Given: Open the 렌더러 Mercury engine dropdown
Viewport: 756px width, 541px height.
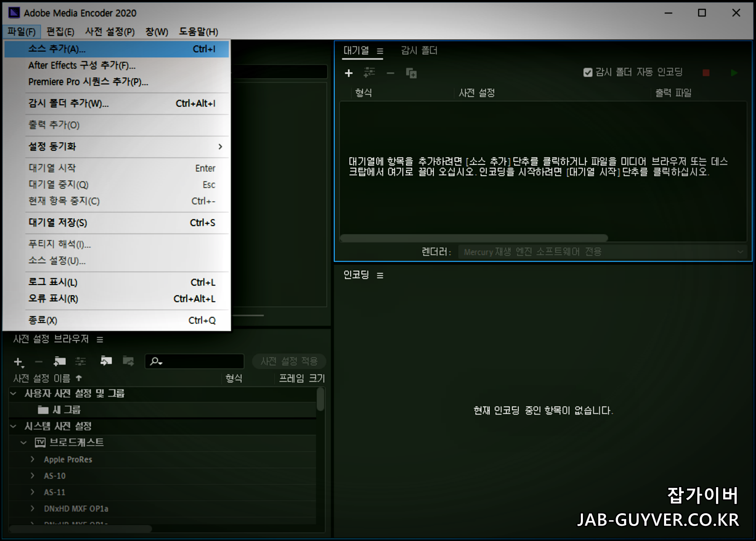Looking at the screenshot, I should click(603, 252).
